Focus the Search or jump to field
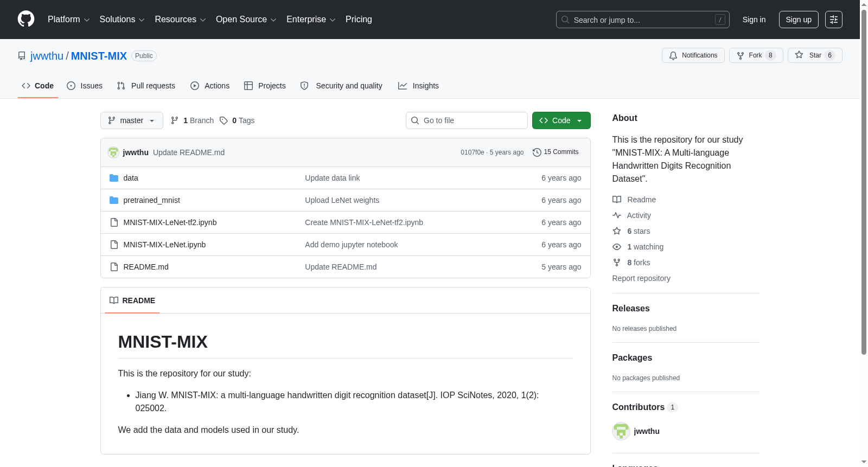Image resolution: width=868 pixels, height=467 pixels. pos(643,20)
